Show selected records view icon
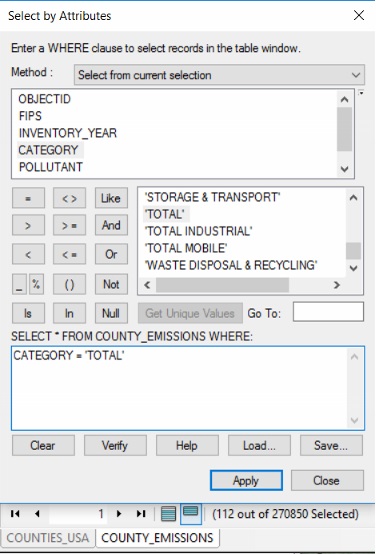Image resolution: width=376 pixels, height=554 pixels. click(191, 513)
